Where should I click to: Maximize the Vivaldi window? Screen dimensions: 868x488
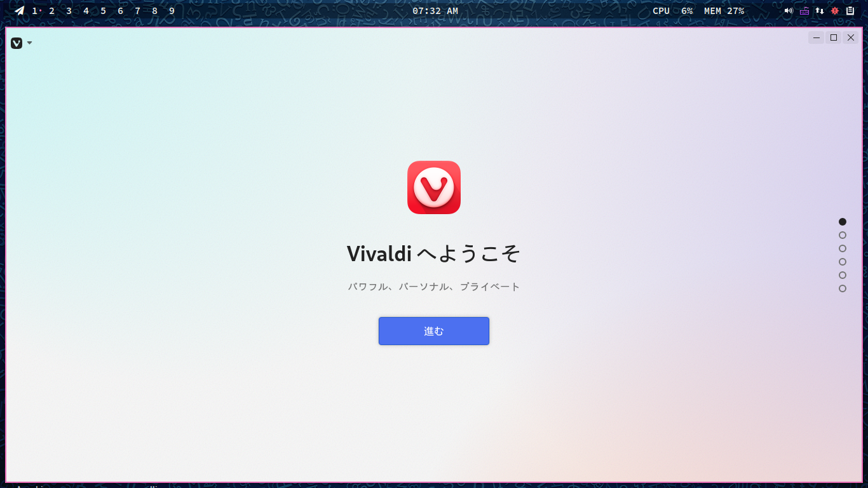click(x=834, y=37)
